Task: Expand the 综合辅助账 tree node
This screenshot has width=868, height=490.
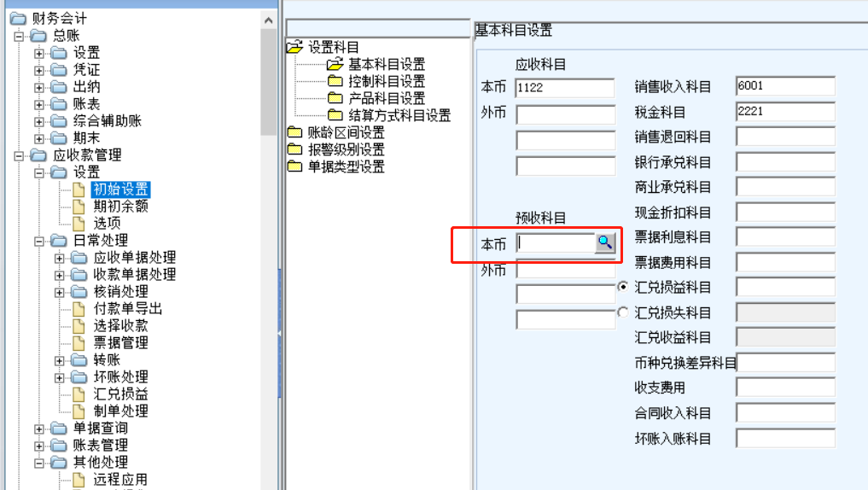Action: coord(38,121)
